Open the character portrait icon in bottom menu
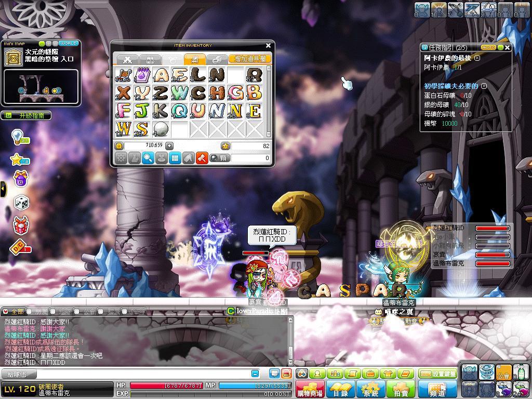Viewport: 532px width, 399px height. pos(317,374)
